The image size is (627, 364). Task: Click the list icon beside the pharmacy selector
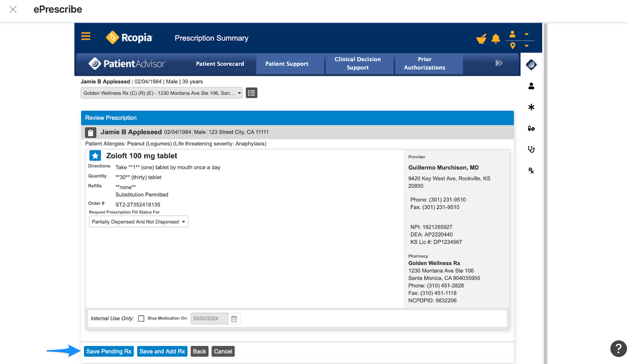[251, 93]
